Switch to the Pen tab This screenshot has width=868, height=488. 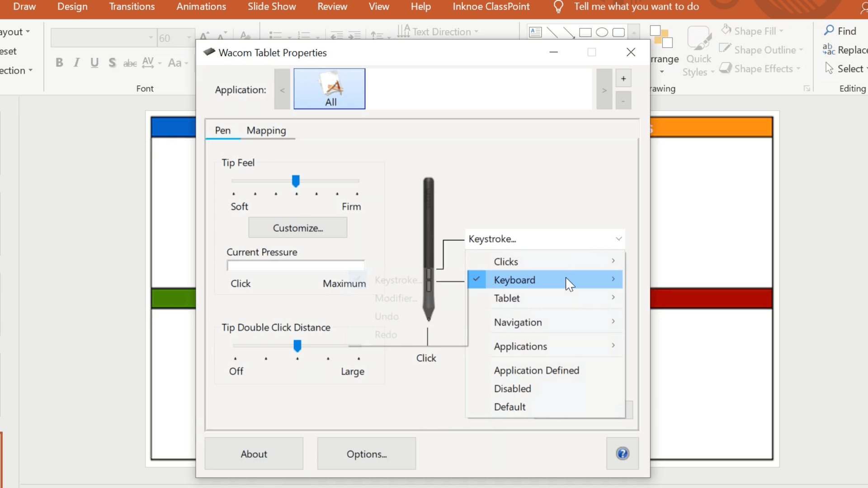coord(223,131)
